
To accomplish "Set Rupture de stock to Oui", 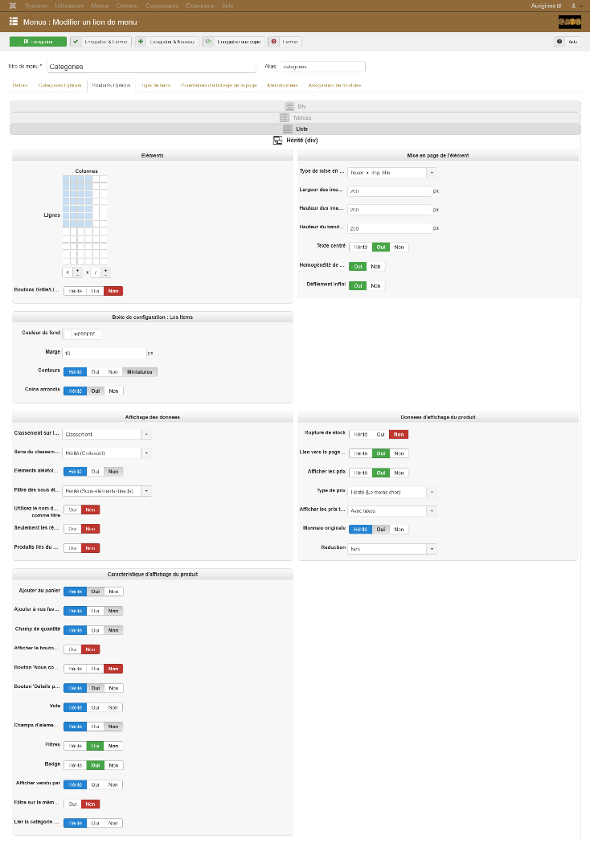I will point(380,434).
